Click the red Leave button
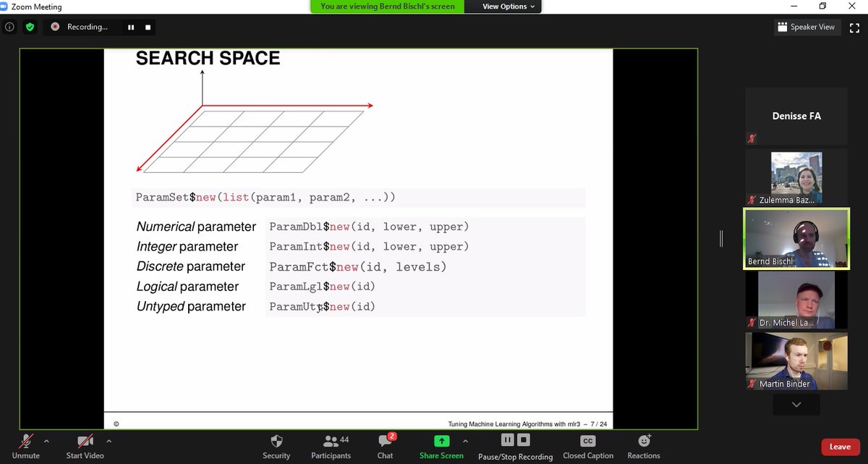The height and width of the screenshot is (464, 868). click(840, 447)
